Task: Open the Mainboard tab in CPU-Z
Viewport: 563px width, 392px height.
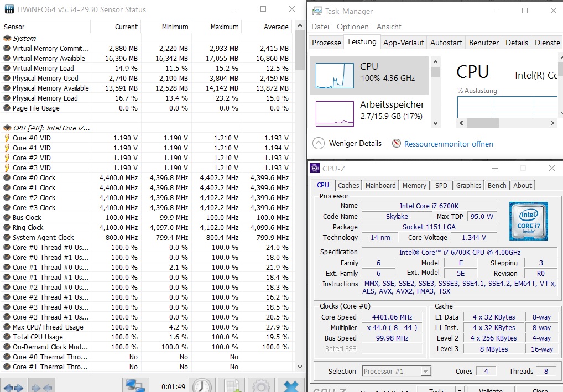Action: [x=380, y=185]
